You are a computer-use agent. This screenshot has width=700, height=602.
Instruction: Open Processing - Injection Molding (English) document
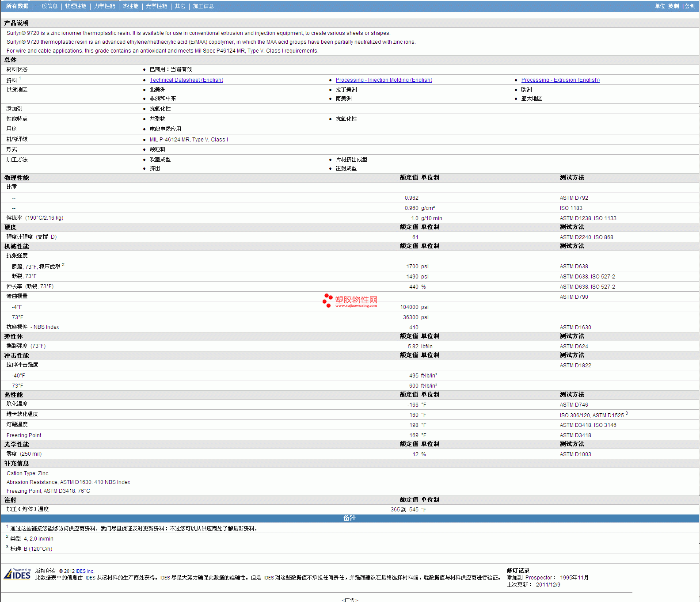(384, 80)
